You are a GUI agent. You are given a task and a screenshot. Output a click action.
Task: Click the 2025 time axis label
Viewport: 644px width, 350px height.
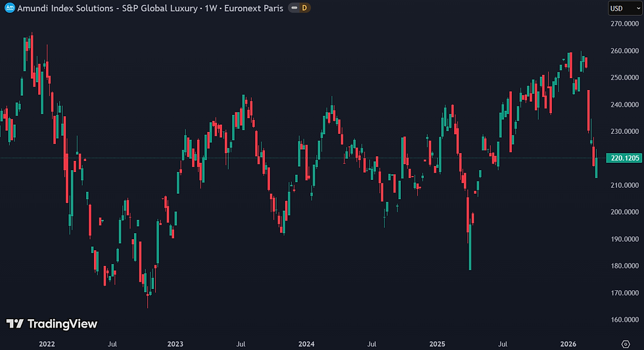(x=437, y=344)
